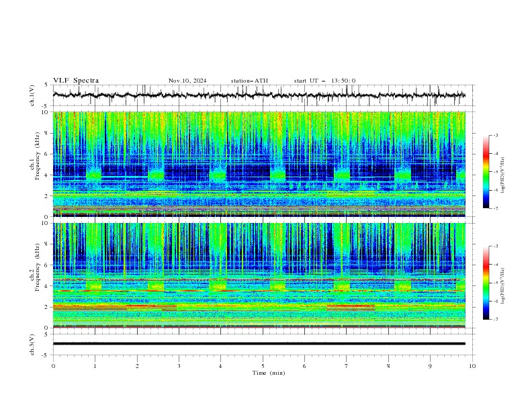Click the ch.2 spectrogram color scale bar
Viewport: 532px width, 411px height.
486,283
